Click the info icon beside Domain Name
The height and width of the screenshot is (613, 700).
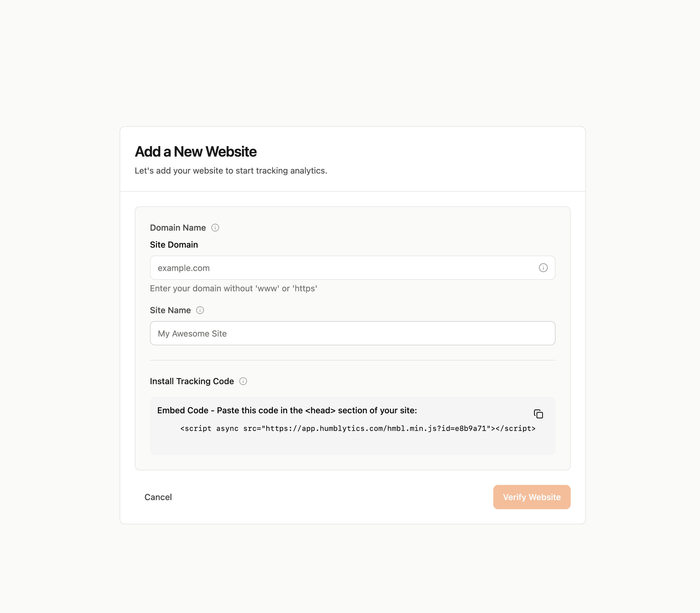pos(215,228)
